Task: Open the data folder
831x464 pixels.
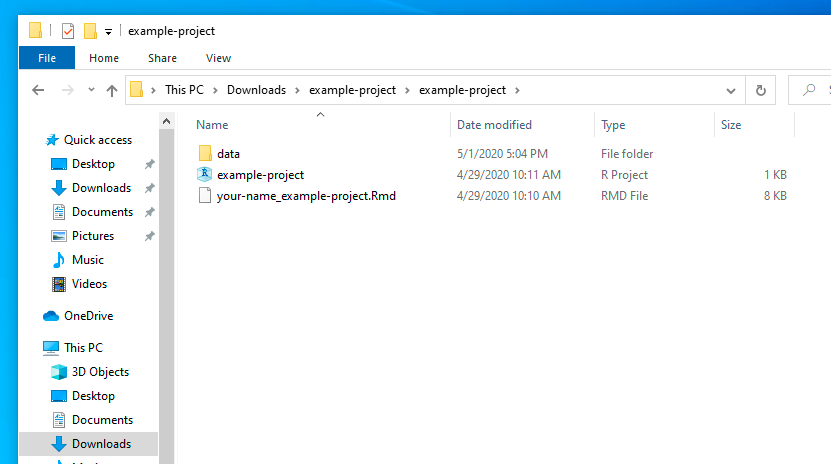Action: tap(228, 154)
